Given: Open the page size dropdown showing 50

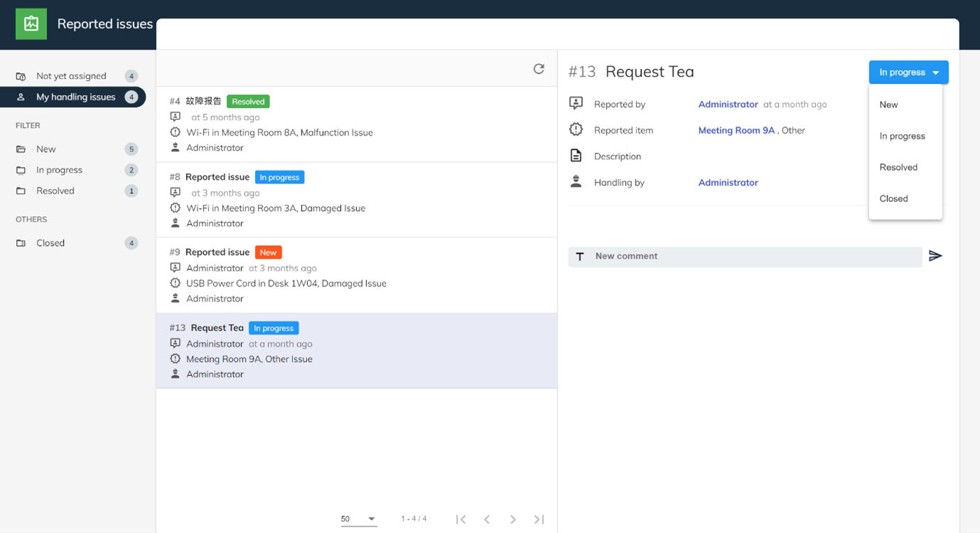Looking at the screenshot, I should [358, 519].
